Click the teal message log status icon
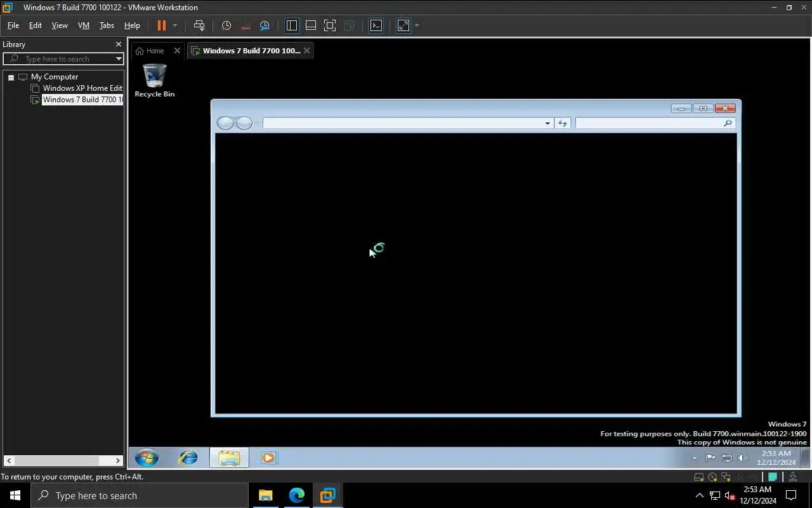The width and height of the screenshot is (812, 508). (x=773, y=477)
